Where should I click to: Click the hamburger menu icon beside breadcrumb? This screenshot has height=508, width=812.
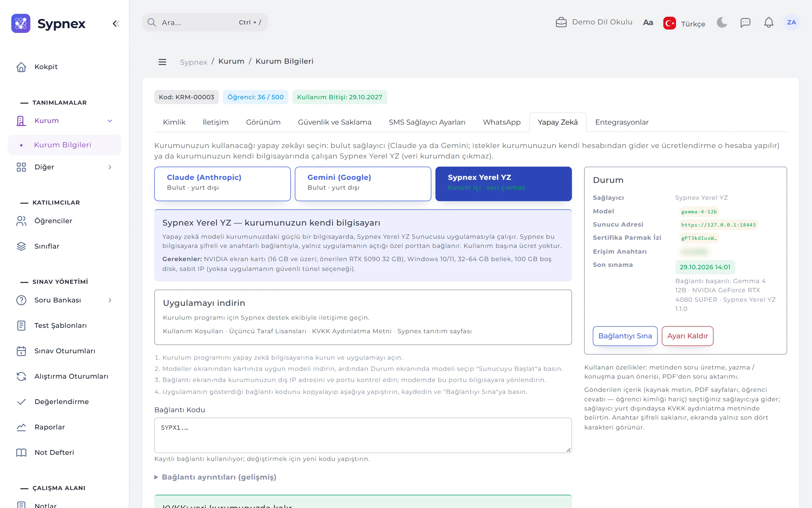(162, 62)
